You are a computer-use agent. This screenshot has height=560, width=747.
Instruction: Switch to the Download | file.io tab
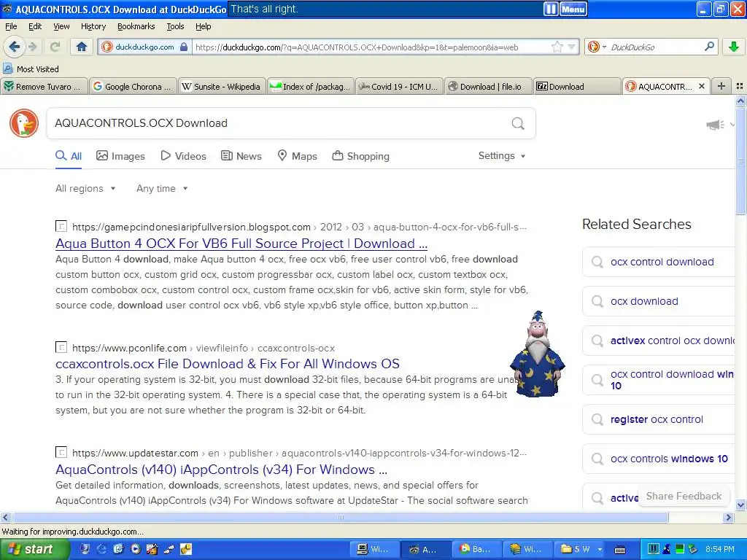pos(488,86)
